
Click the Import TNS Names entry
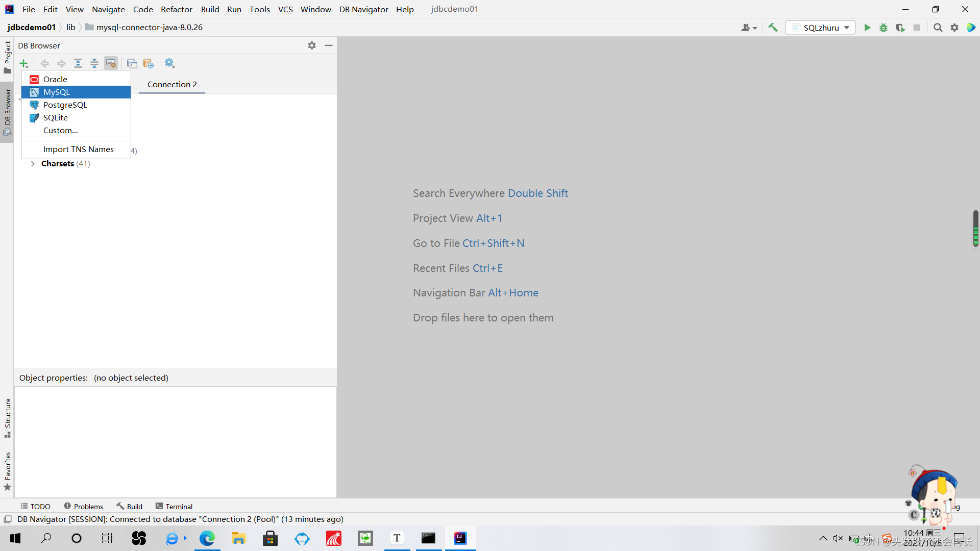78,149
